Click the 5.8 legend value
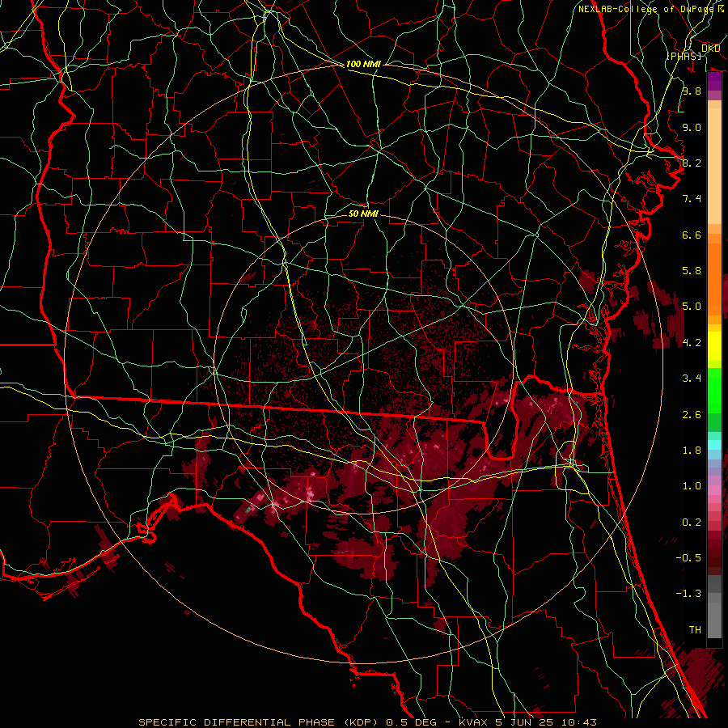The image size is (728, 728). coord(692,271)
